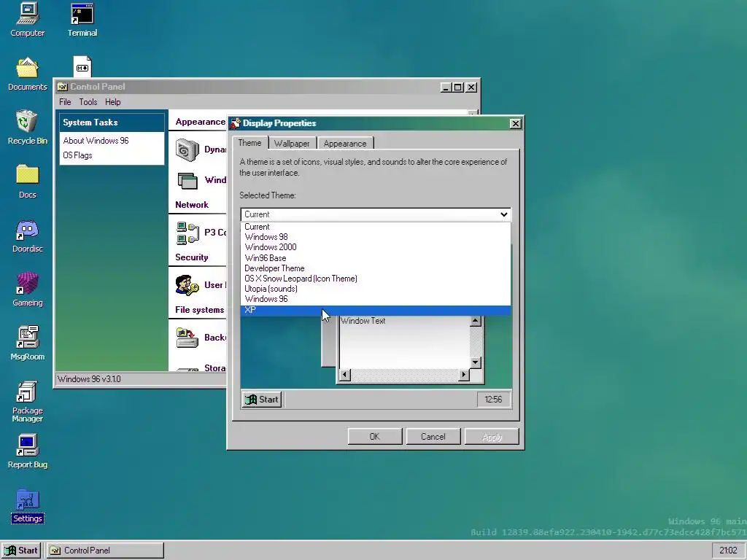Click the Network section heading

[x=192, y=205]
